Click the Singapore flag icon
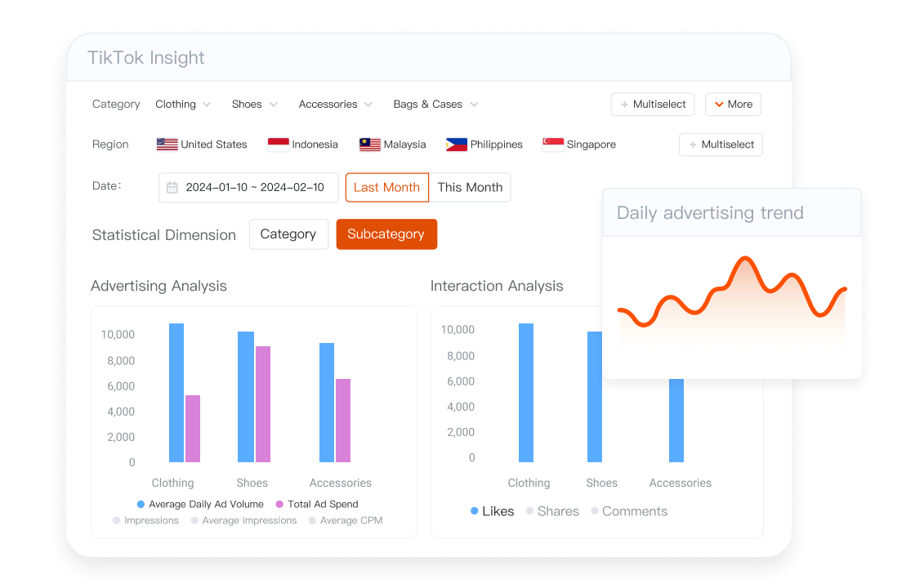Viewport: 915px width, 588px height. click(553, 144)
